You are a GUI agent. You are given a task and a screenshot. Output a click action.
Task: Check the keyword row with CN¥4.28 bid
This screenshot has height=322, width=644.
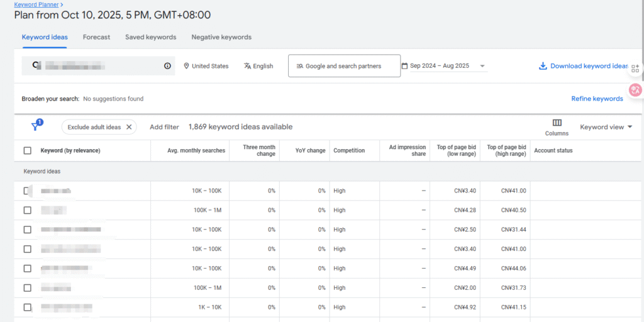point(27,210)
